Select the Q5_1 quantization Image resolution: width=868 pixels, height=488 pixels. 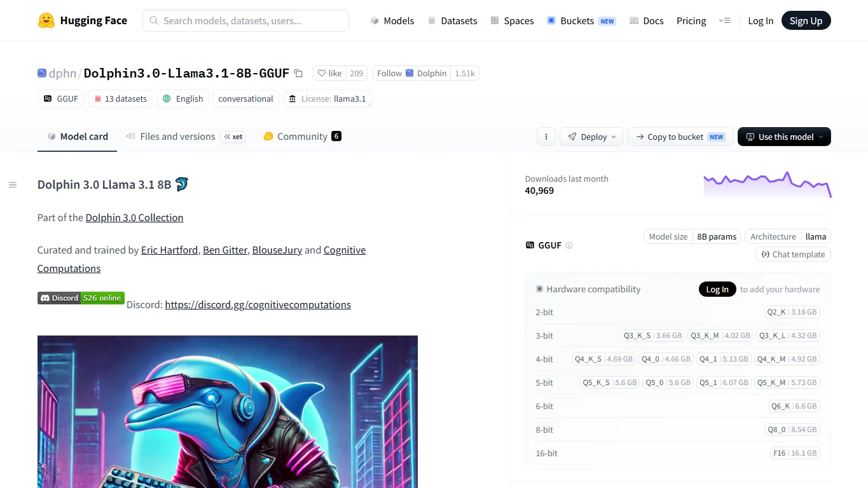(724, 383)
